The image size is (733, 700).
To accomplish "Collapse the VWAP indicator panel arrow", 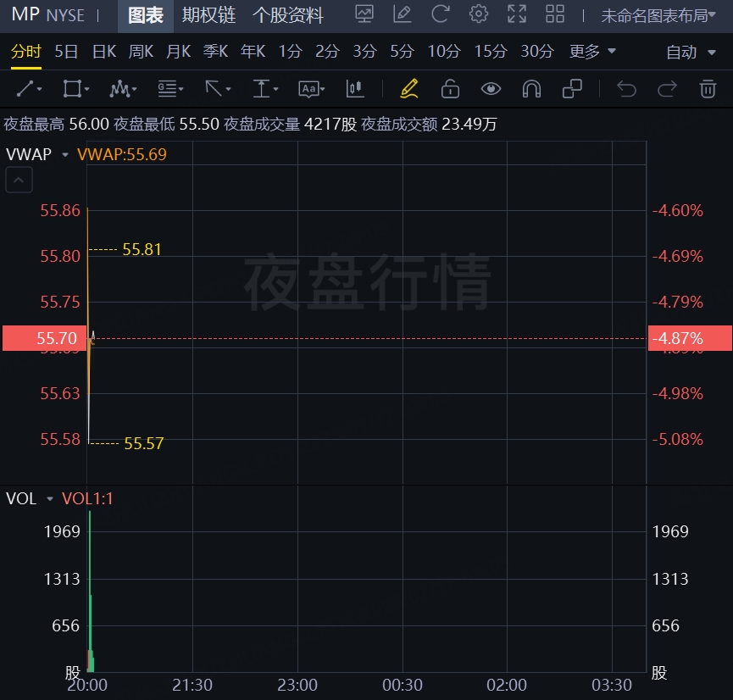I will click(20, 180).
